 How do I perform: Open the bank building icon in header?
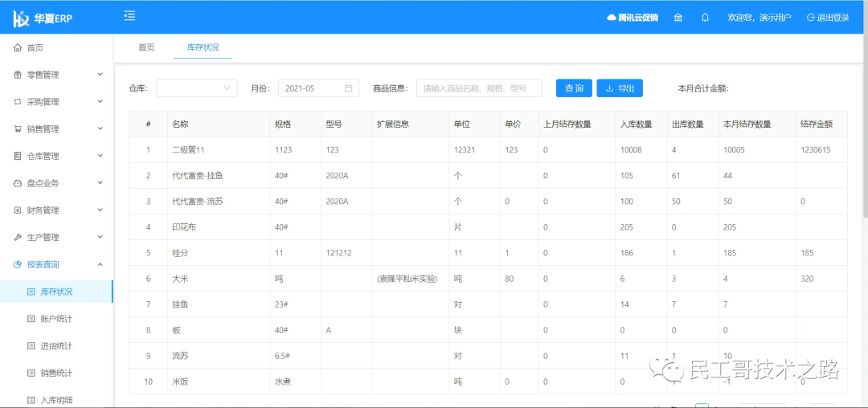pyautogui.click(x=678, y=18)
